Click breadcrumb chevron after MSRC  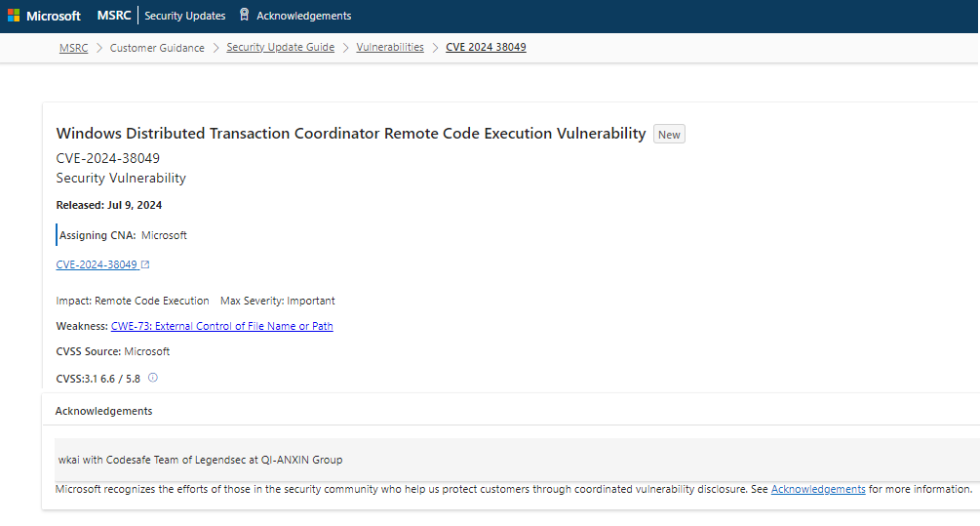[x=98, y=48]
